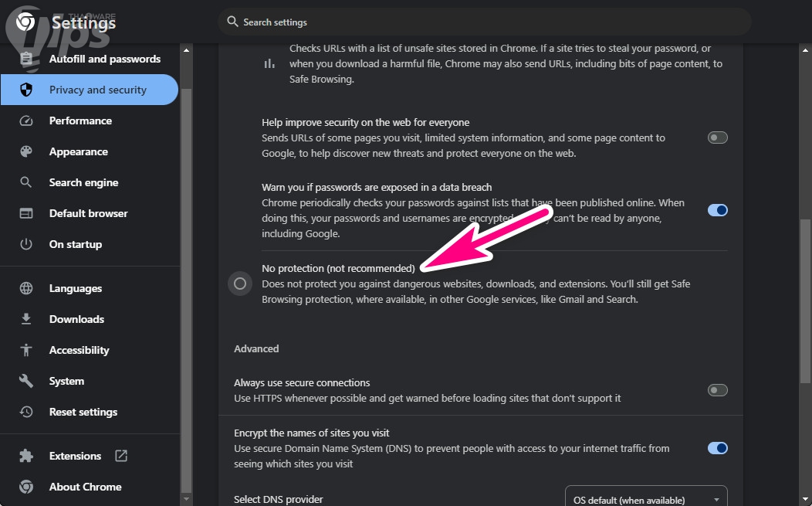Screen dimensions: 812x506
Task: Go to Downloads settings
Action: tap(90, 319)
